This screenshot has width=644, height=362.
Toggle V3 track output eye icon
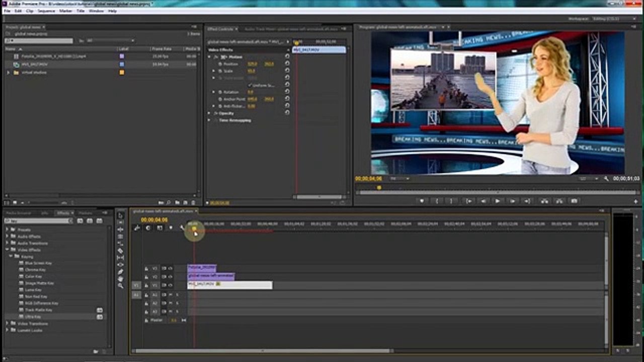[171, 268]
